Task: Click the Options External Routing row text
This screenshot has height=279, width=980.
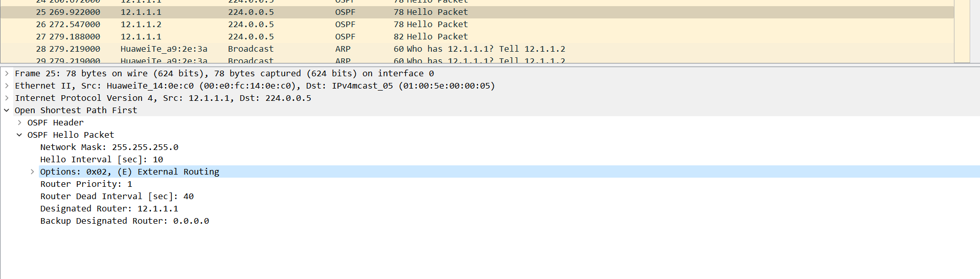Action: (x=130, y=172)
